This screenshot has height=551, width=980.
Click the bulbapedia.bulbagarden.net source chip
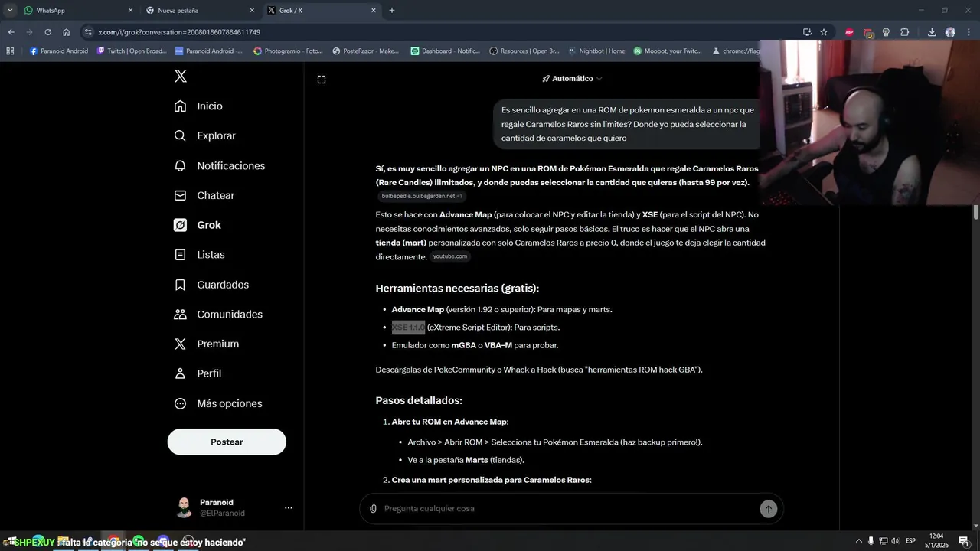point(421,196)
